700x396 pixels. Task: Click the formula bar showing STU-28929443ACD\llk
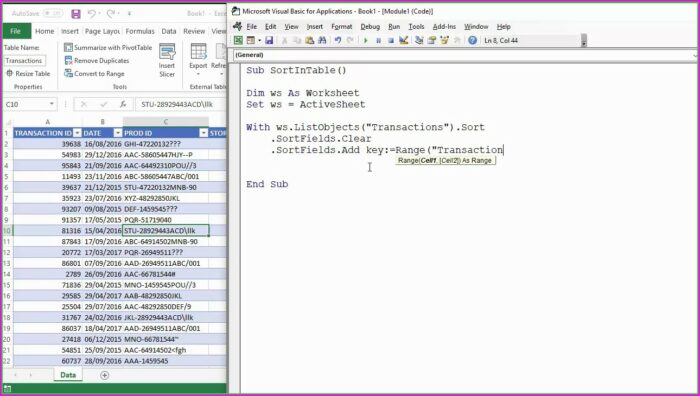point(181,104)
